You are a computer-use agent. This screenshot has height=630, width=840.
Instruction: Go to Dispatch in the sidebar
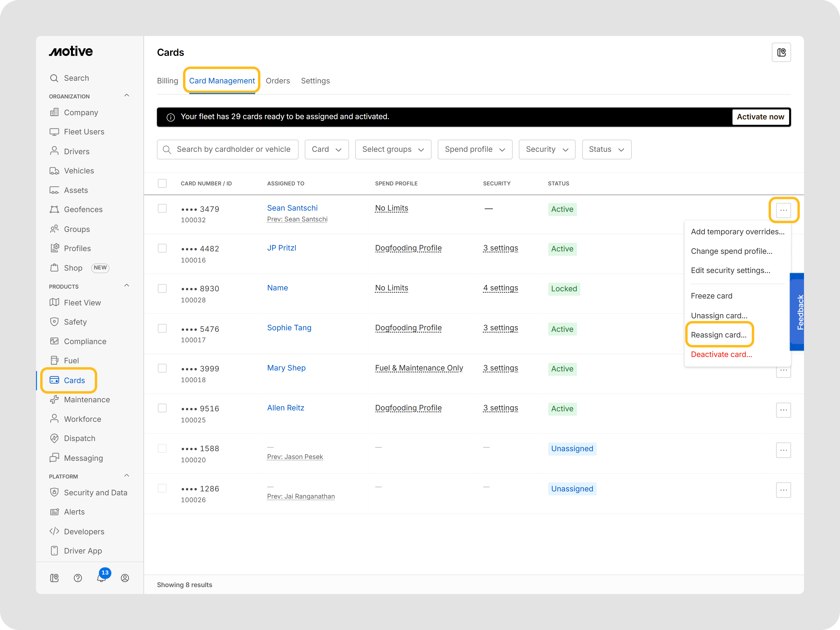79,438
